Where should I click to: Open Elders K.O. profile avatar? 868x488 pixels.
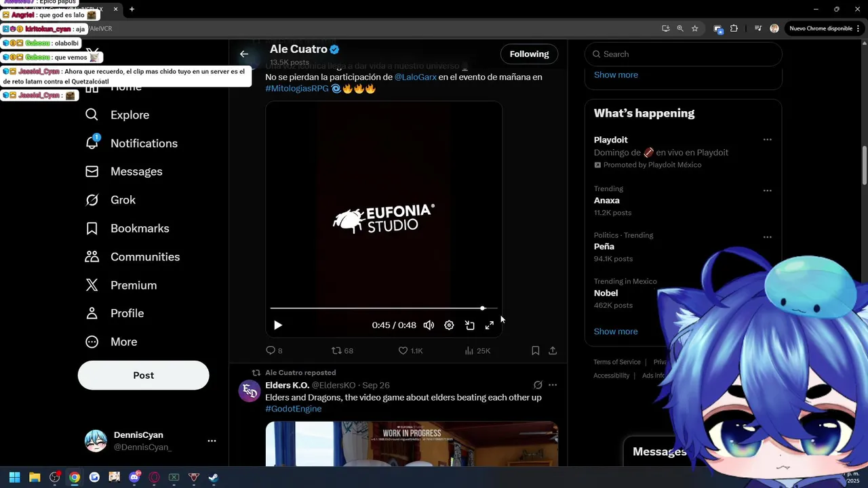click(250, 391)
